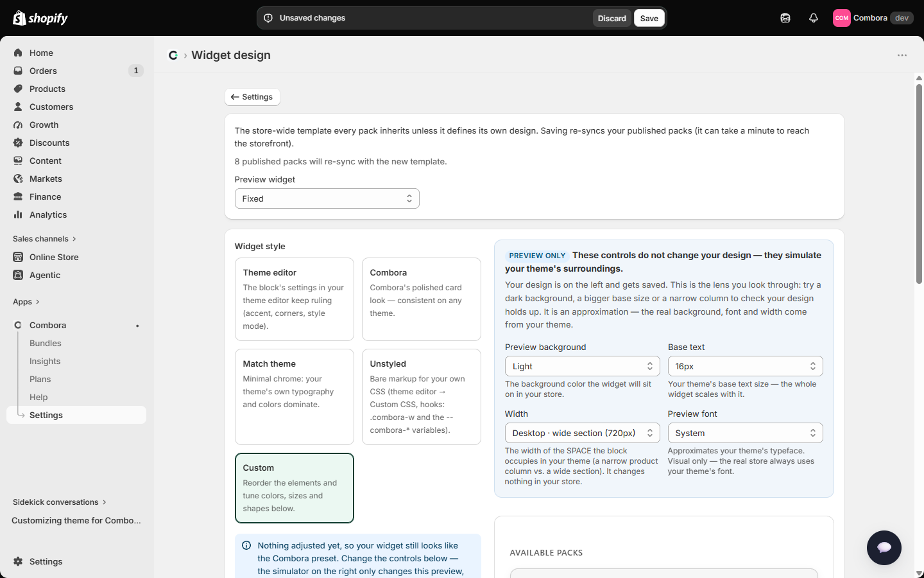Go back via Settings button

point(252,97)
